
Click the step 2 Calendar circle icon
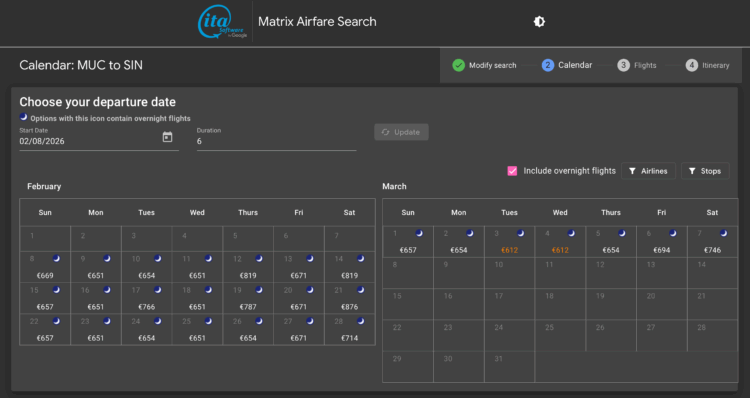point(548,65)
